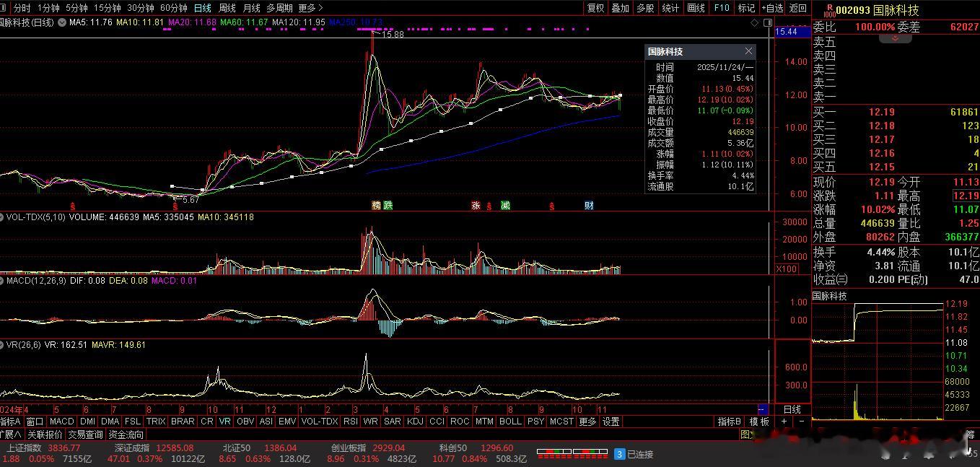Open the 窗口 window menu
Screen dimensions: 980x467
[x=35, y=422]
